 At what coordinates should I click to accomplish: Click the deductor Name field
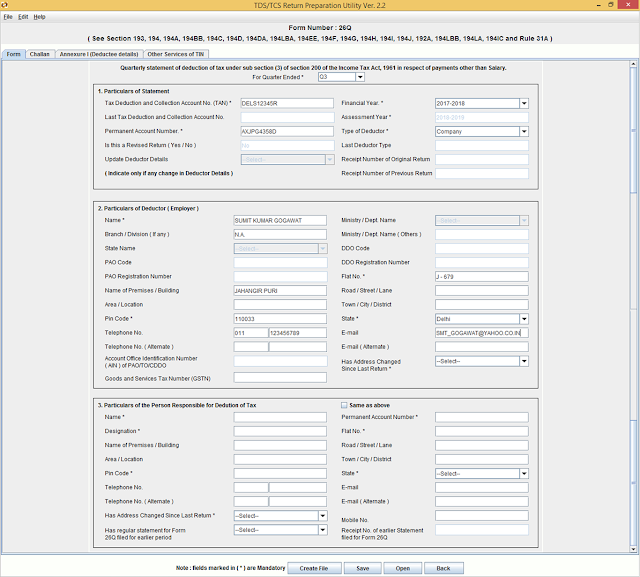(x=280, y=220)
